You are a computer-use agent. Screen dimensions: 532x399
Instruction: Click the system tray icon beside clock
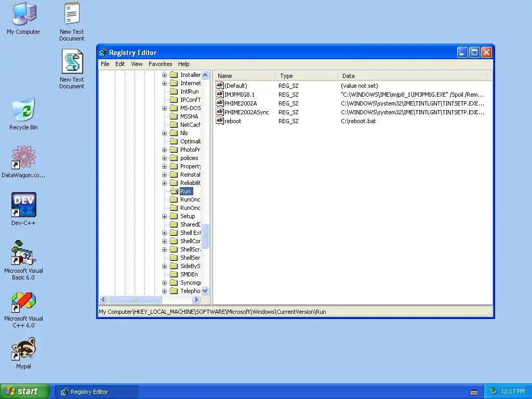tap(493, 392)
